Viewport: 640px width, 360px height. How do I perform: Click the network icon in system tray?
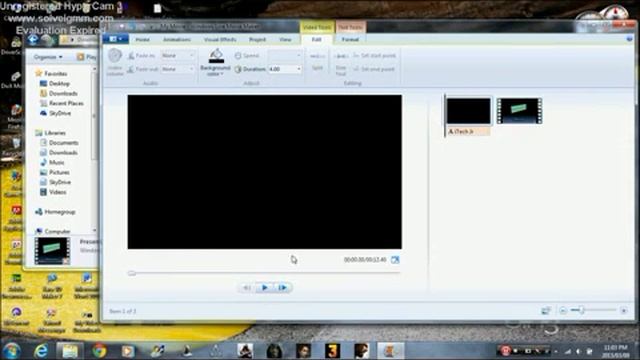[x=568, y=351]
